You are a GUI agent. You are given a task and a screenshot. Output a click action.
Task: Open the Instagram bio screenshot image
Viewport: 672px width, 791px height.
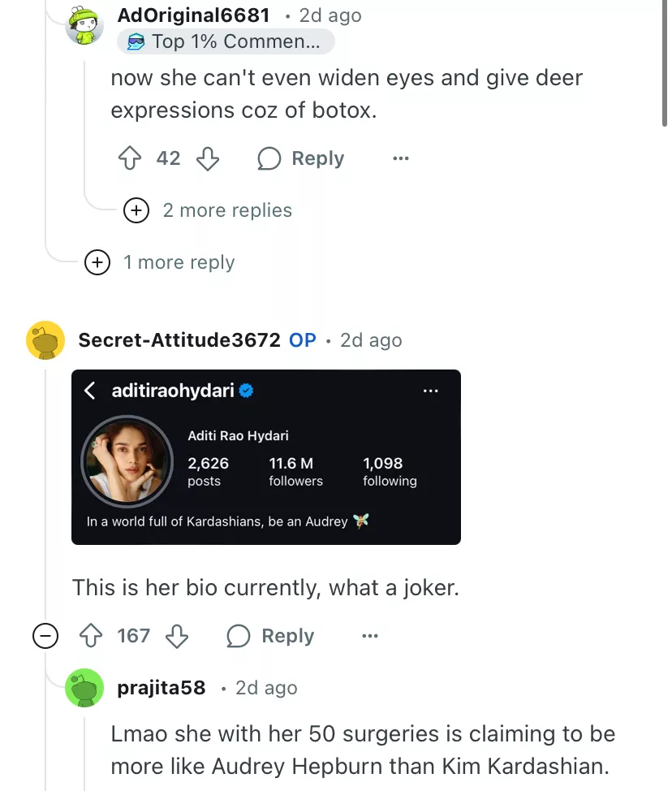click(x=266, y=456)
